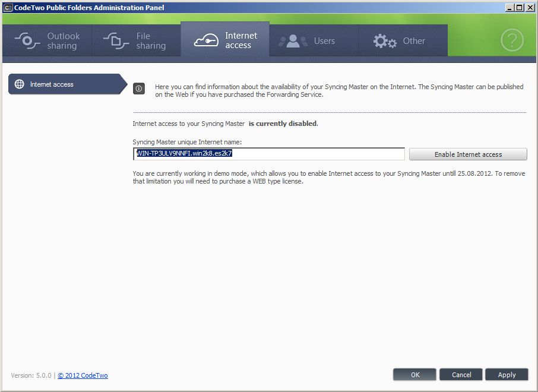Apply the current settings

[507, 375]
